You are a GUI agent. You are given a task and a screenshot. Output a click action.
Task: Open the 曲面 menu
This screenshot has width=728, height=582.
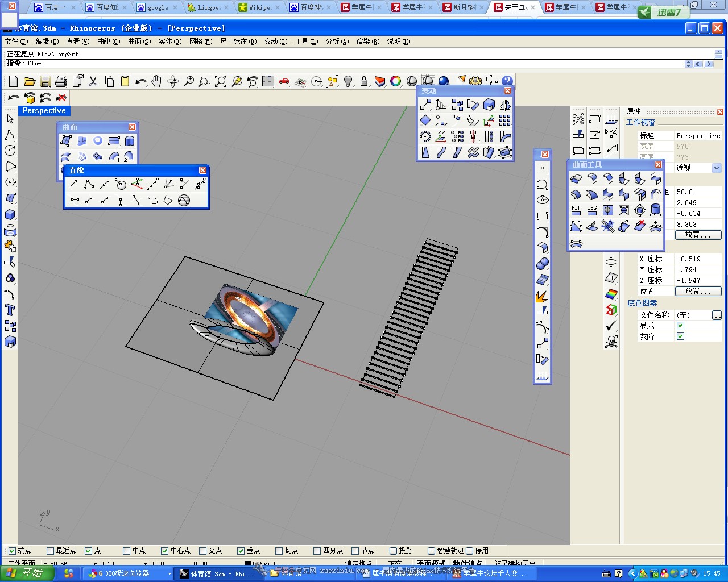click(x=139, y=41)
